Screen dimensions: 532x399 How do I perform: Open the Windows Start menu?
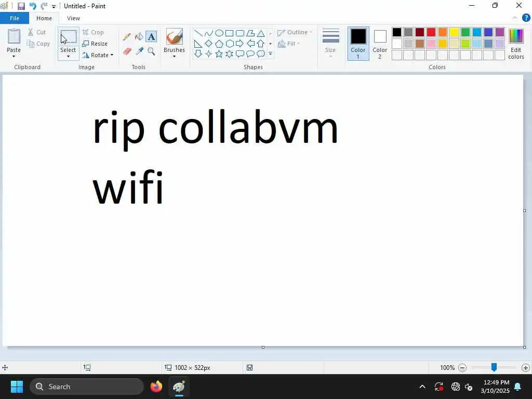point(17,387)
